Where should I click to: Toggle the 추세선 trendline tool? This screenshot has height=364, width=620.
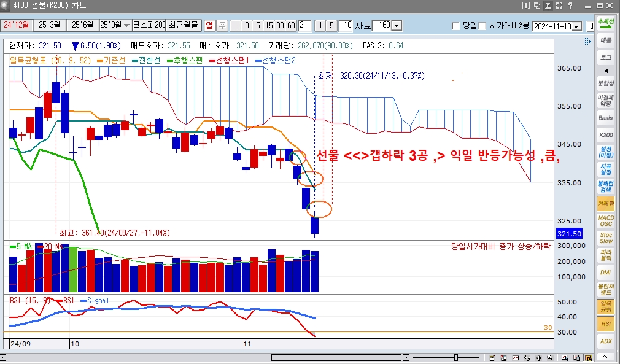606,22
